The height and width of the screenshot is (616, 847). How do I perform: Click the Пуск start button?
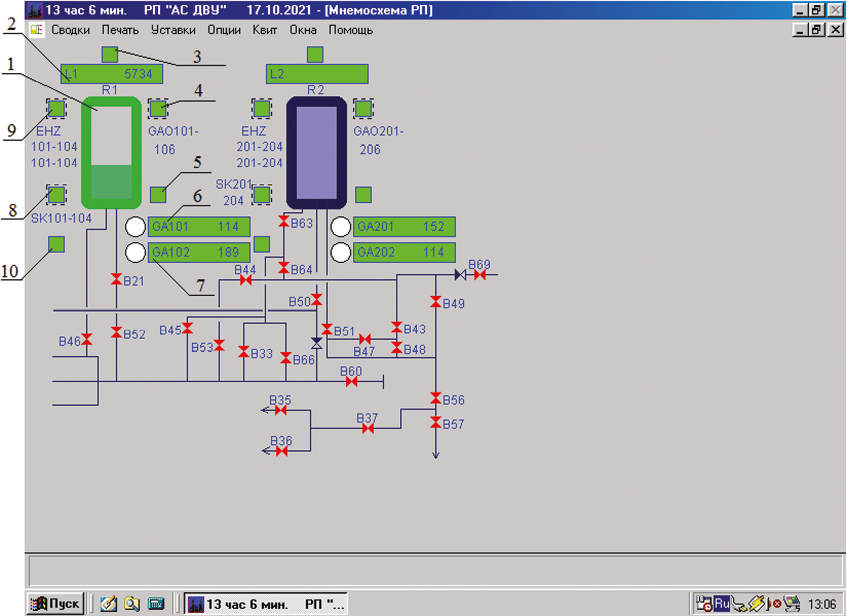(x=56, y=604)
